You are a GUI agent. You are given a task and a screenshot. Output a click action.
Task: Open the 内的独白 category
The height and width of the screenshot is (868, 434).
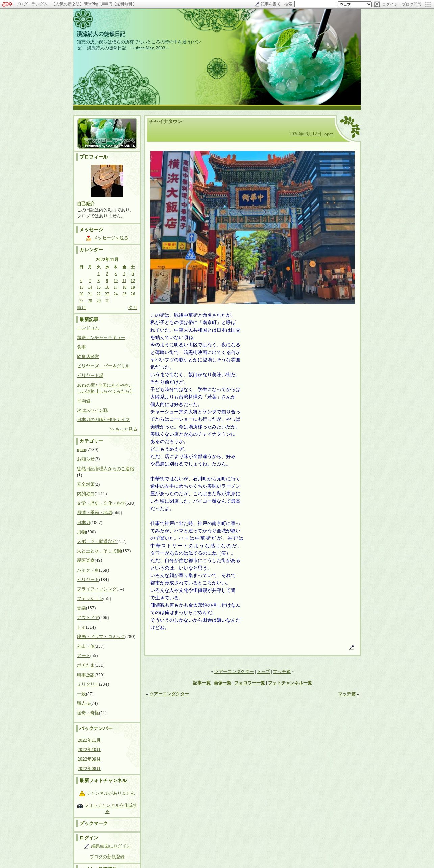click(86, 494)
